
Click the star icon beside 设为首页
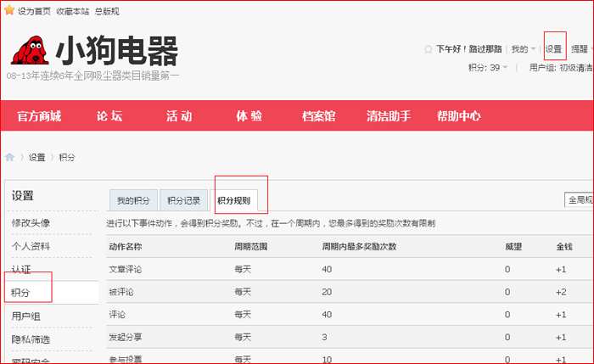pyautogui.click(x=8, y=11)
